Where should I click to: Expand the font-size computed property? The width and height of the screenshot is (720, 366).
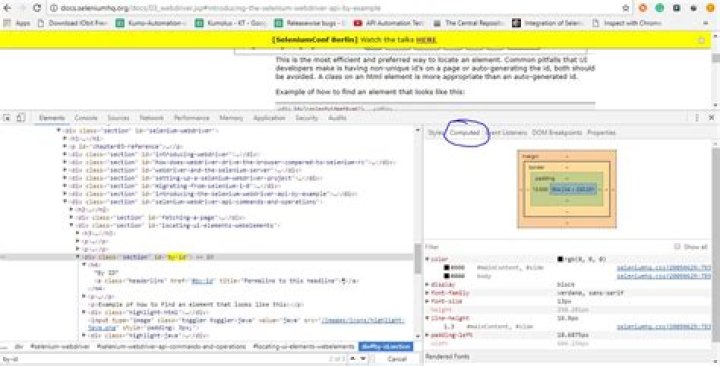(428, 302)
